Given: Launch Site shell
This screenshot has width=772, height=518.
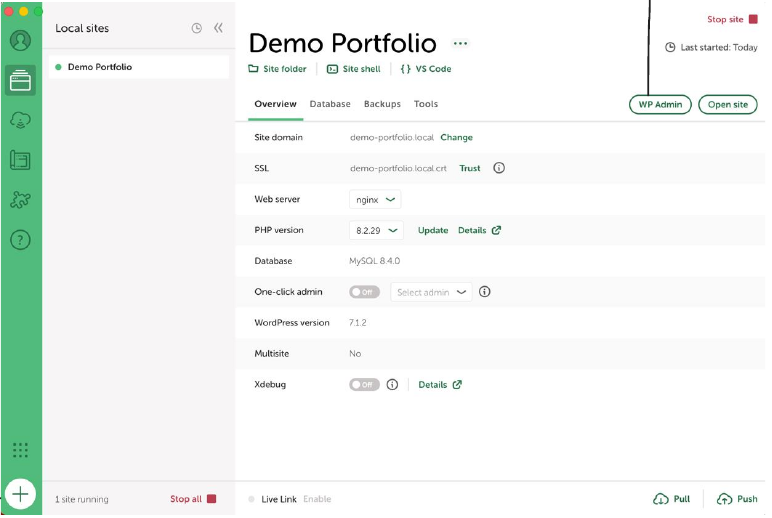Looking at the screenshot, I should coord(354,69).
